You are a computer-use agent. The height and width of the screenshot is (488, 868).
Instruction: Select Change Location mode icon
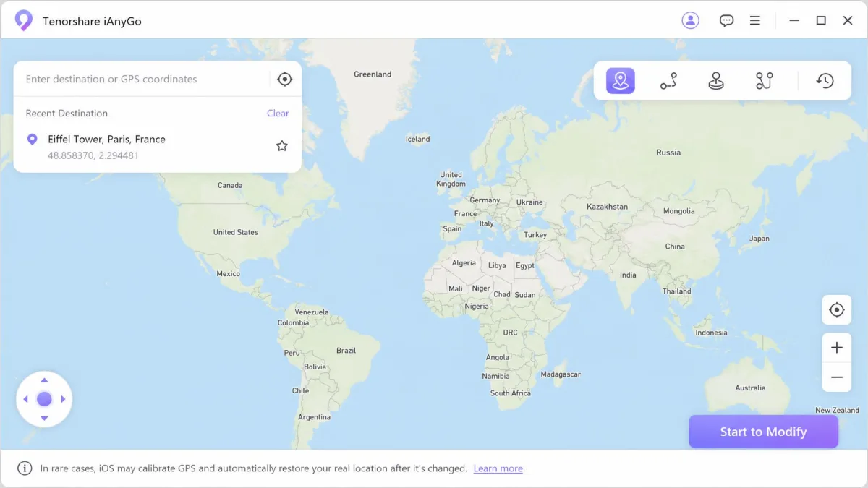point(621,81)
